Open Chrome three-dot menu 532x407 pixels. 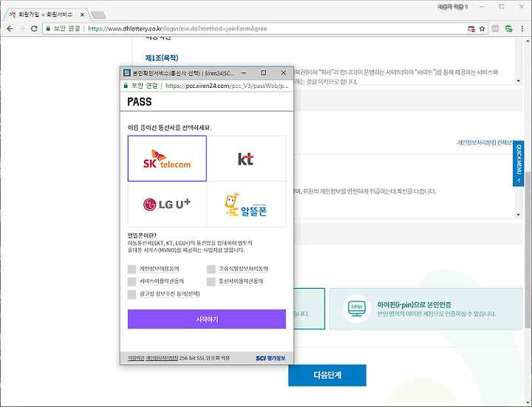(522, 29)
